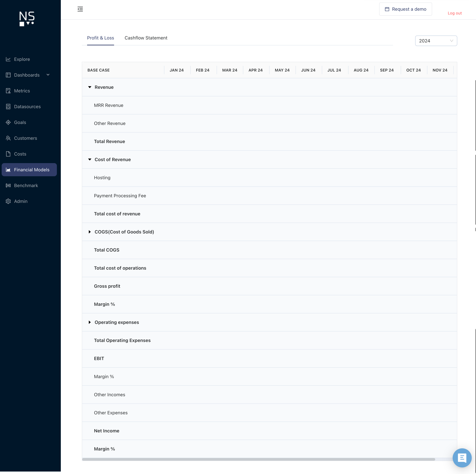The width and height of the screenshot is (476, 474).
Task: Click the Benchmark sliders icon
Action: point(8,185)
